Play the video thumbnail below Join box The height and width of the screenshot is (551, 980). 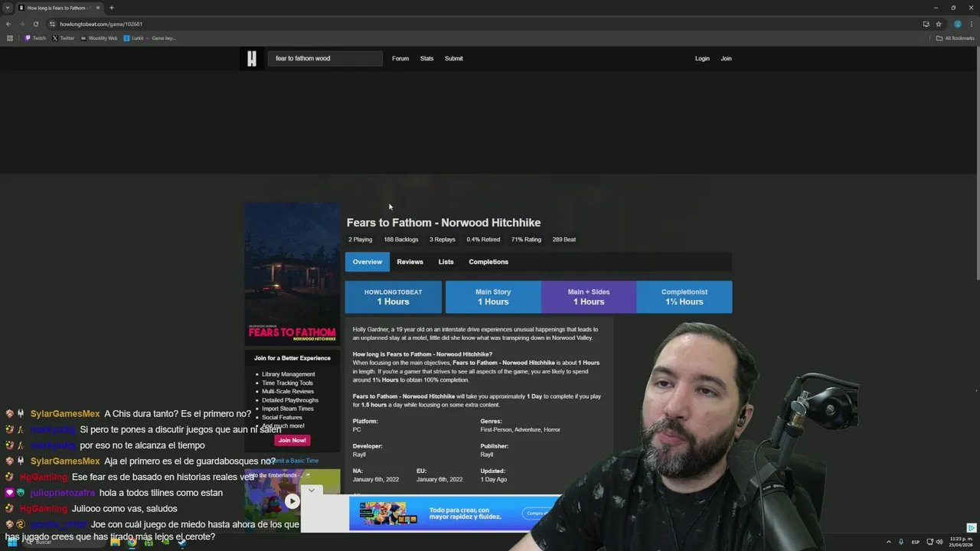[292, 502]
